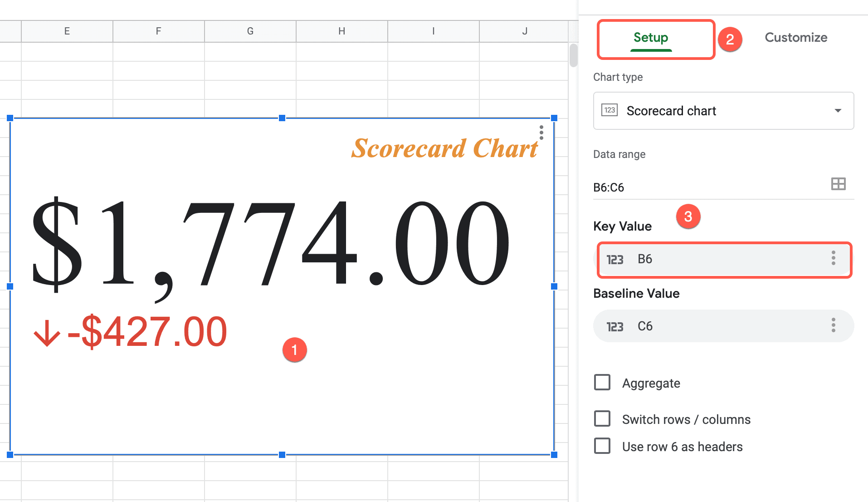
Task: Enable the Aggregate checkbox
Action: coord(602,383)
